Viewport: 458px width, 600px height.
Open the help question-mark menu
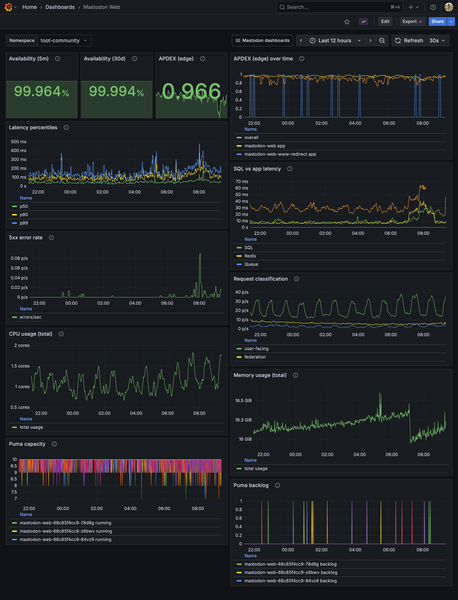coord(433,7)
